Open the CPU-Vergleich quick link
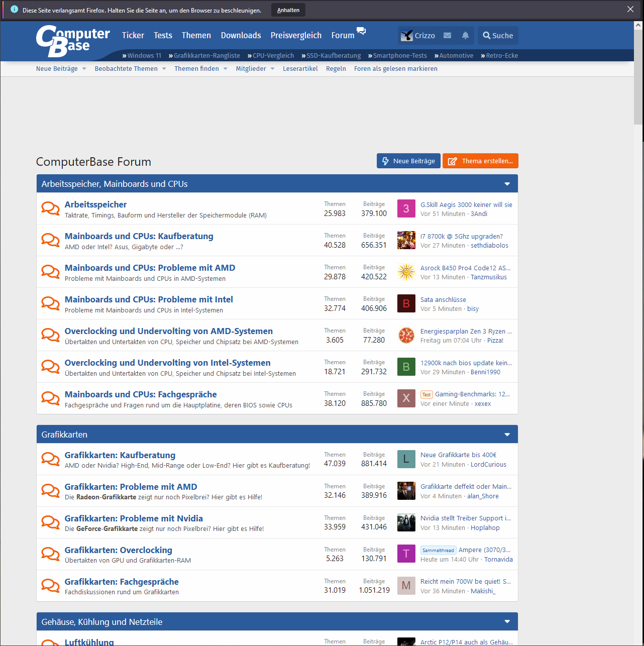This screenshot has height=646, width=644. (x=271, y=56)
